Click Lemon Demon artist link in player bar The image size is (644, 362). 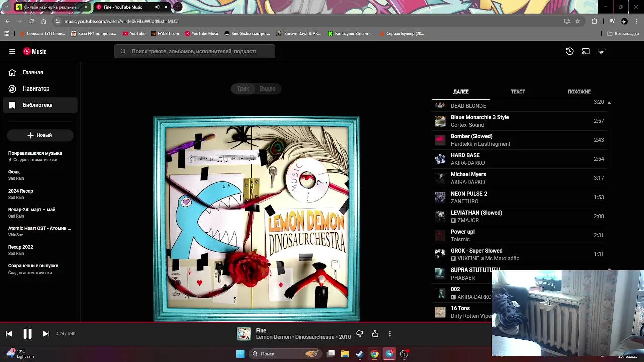[x=273, y=337]
